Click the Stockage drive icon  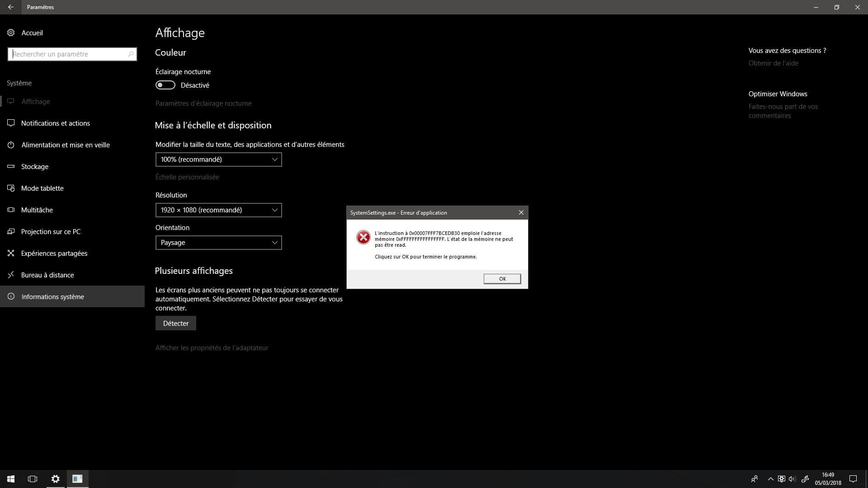pyautogui.click(x=11, y=166)
